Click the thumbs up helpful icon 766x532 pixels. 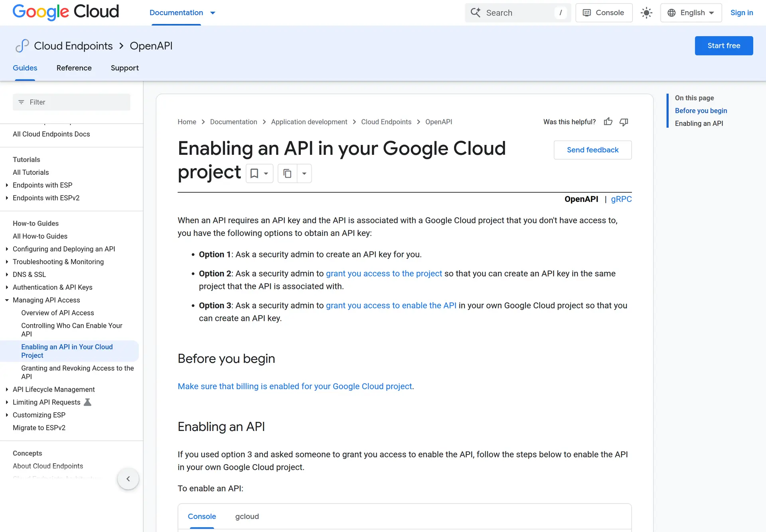[x=608, y=122]
